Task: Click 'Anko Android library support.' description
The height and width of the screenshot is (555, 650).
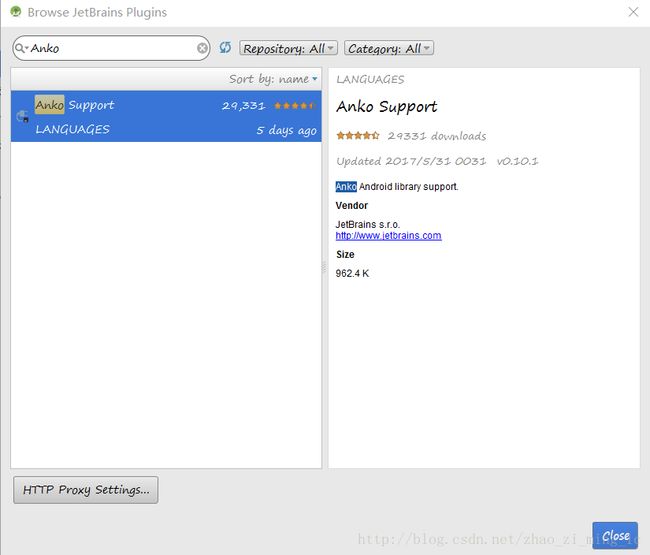Action: click(x=397, y=187)
